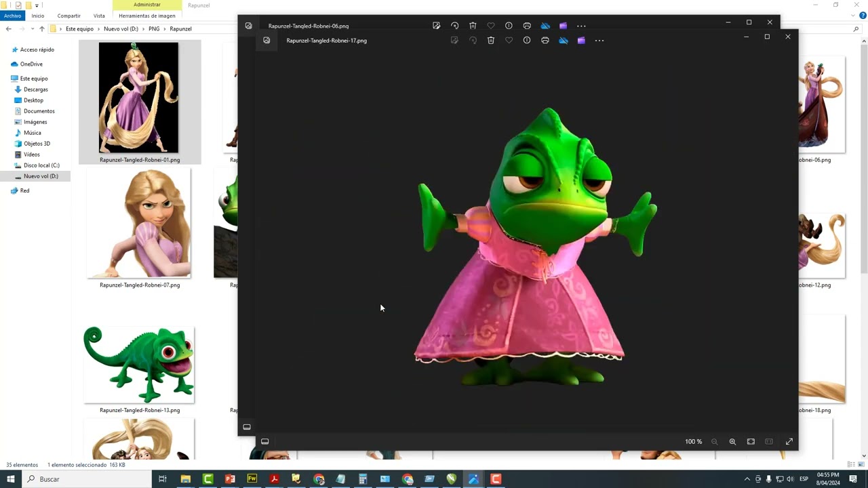Image resolution: width=868 pixels, height=488 pixels.
Task: Navigate to PNG breadcrumb folder
Action: (154, 29)
